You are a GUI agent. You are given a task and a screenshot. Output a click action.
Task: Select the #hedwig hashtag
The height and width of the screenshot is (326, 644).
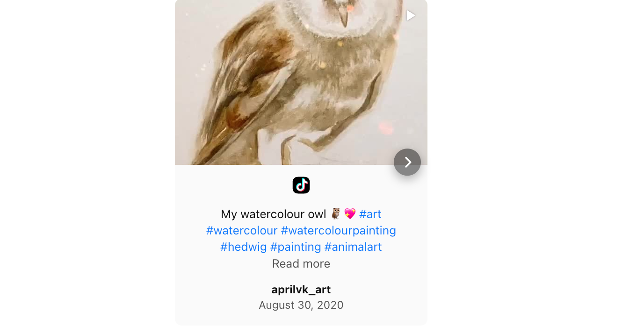[x=244, y=247]
